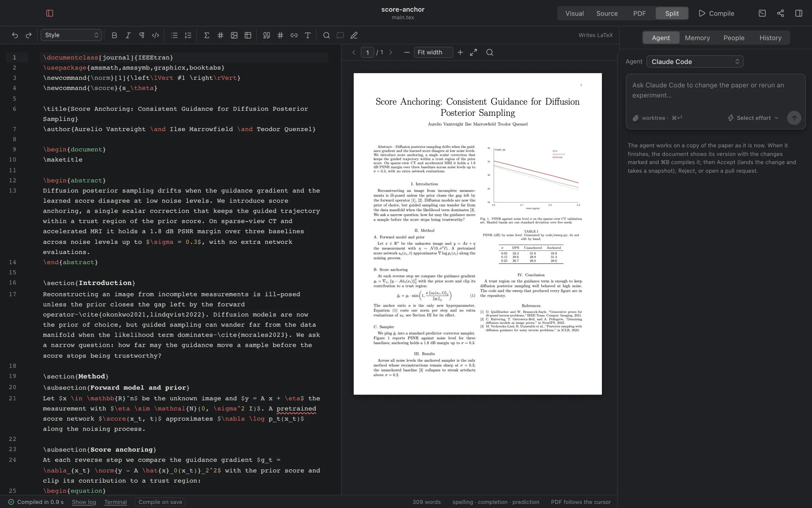This screenshot has width=812, height=508.
Task: Apply italic formatting with the I icon
Action: 128,35
